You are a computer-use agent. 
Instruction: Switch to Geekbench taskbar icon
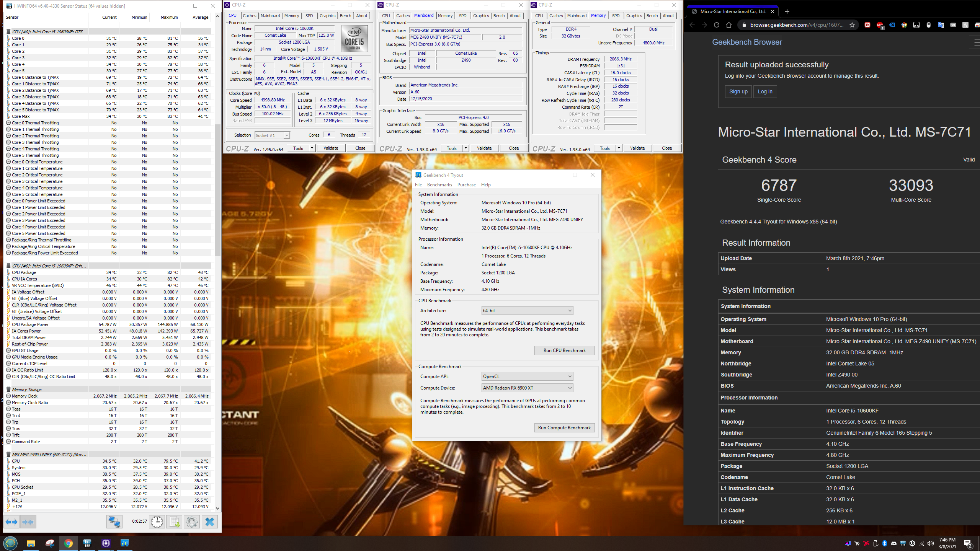125,543
